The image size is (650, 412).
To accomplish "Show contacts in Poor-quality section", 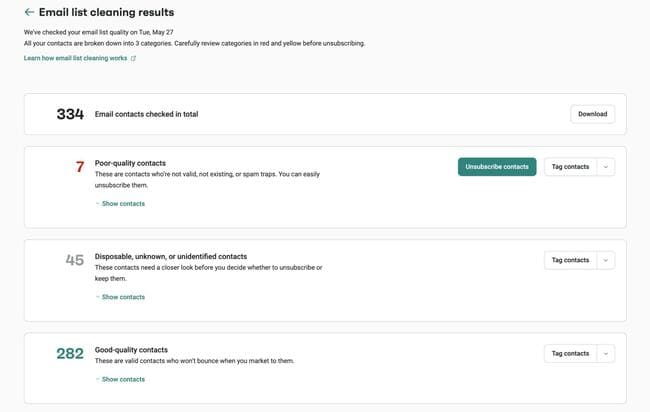I will click(120, 204).
